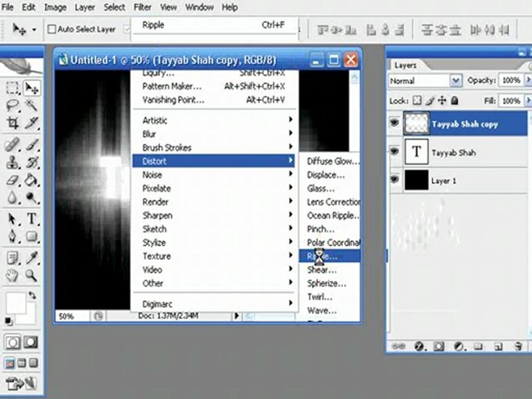This screenshot has width=532, height=399.
Task: Open the Filter menu
Action: coord(142,7)
